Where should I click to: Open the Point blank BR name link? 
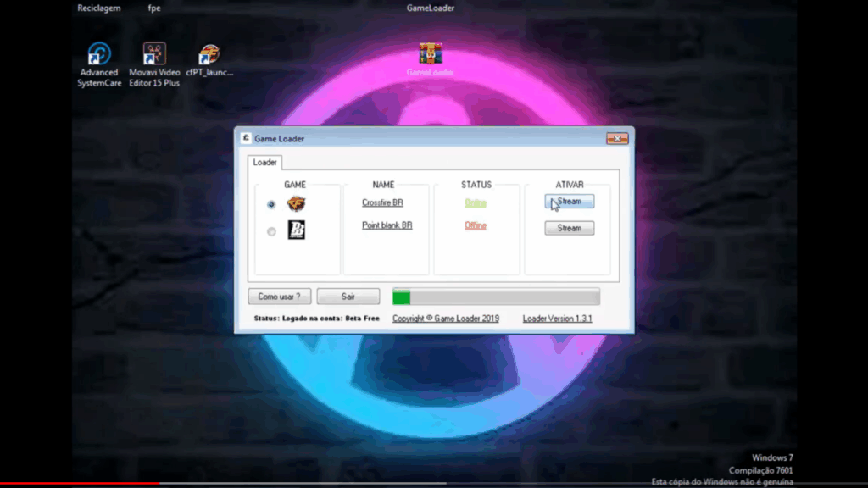387,225
